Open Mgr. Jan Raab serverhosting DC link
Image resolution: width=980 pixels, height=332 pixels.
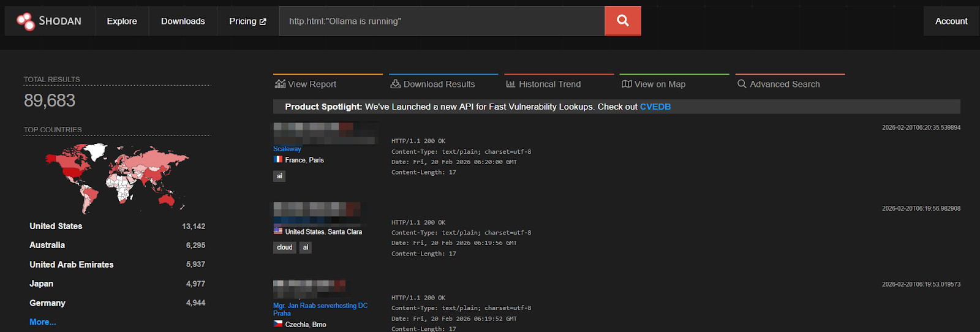320,306
